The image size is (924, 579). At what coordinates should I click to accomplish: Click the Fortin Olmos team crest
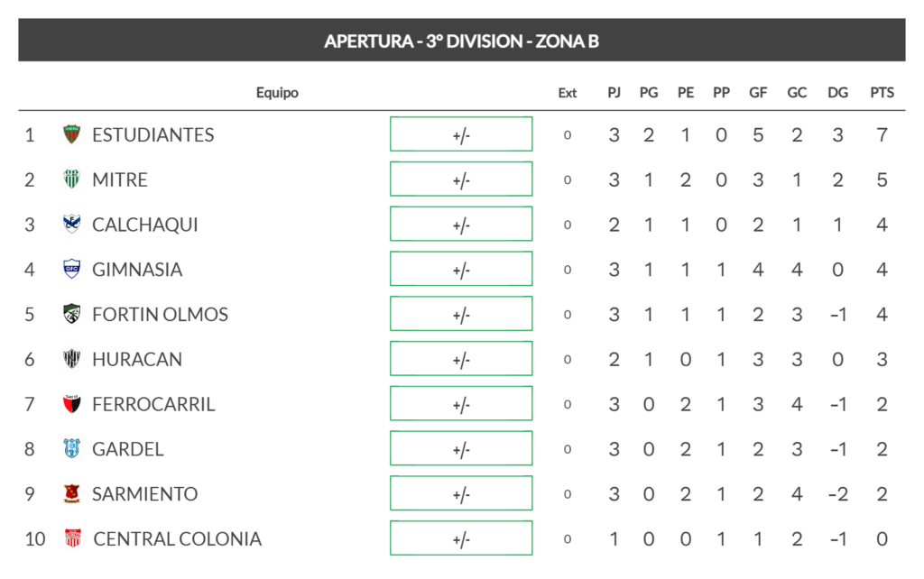click(72, 314)
